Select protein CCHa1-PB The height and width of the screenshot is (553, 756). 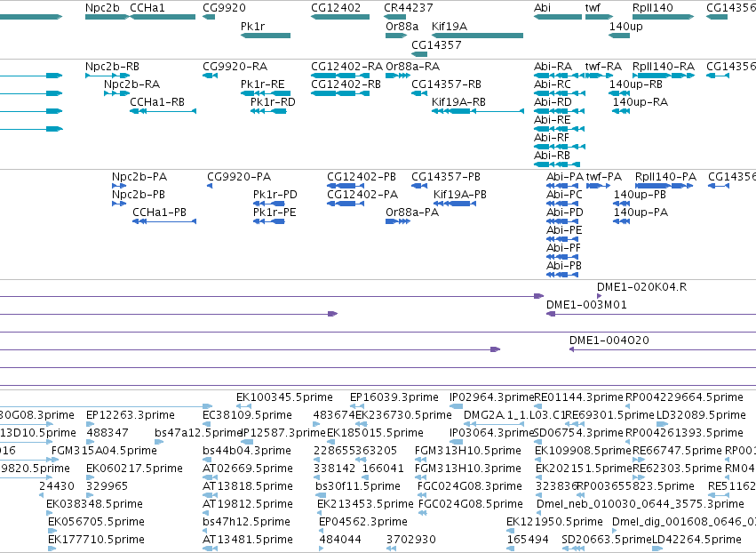click(164, 221)
